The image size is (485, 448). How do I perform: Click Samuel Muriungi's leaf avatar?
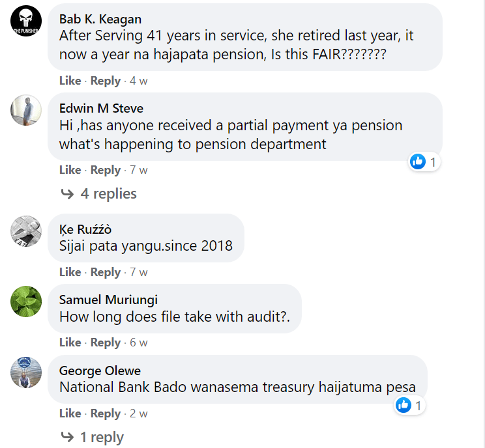pyautogui.click(x=26, y=301)
